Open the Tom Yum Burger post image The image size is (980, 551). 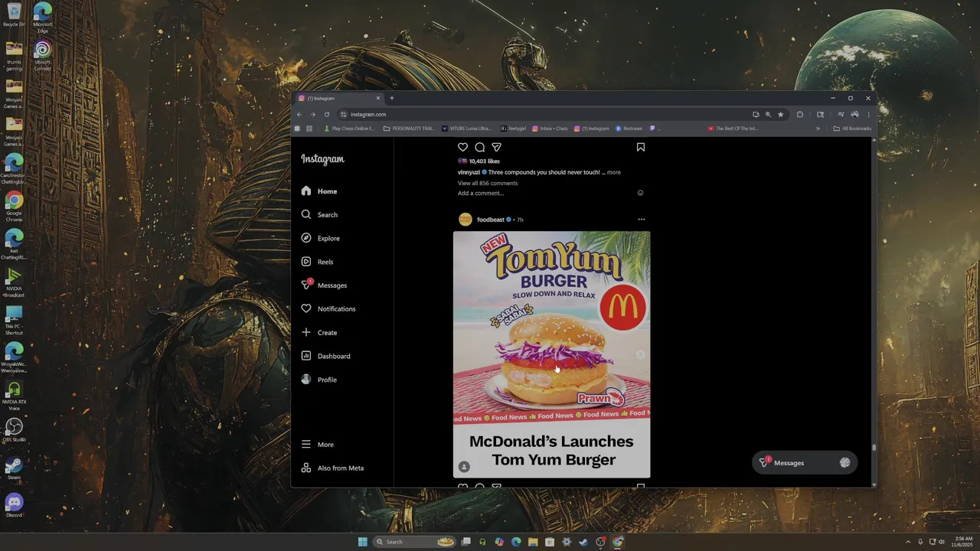(551, 354)
